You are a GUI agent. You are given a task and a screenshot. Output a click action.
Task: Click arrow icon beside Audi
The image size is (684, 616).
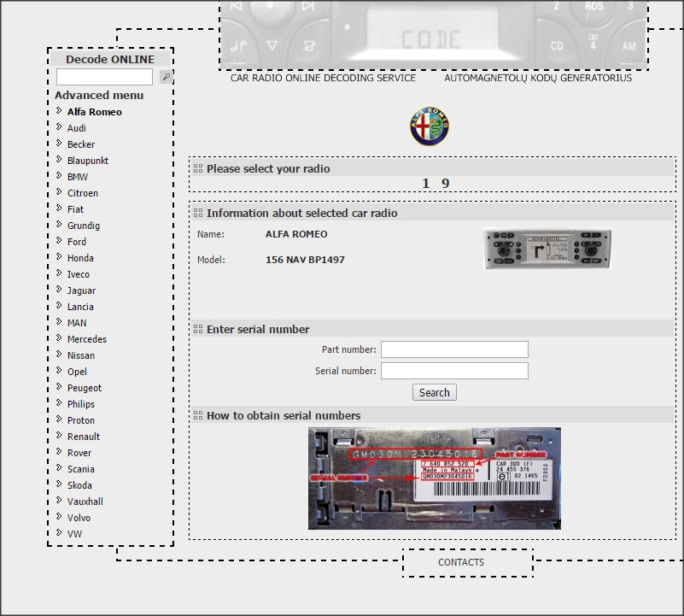[x=59, y=127]
